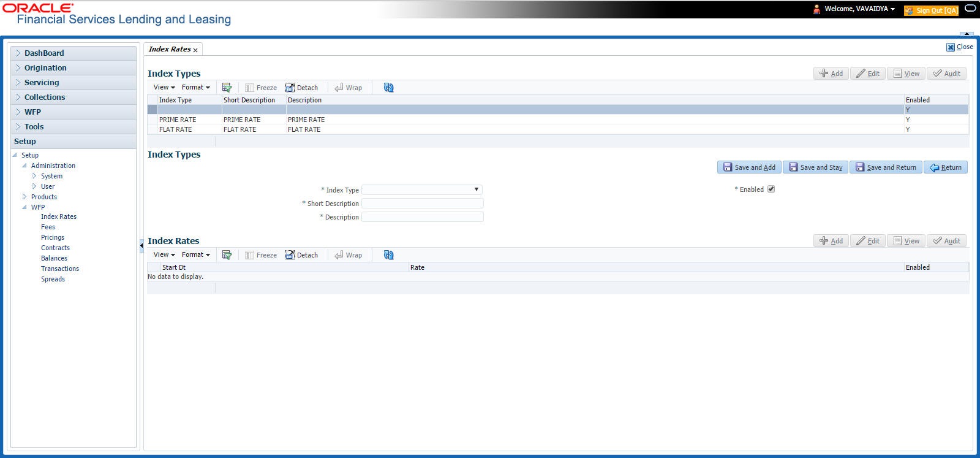Click Close link at top right
Viewport: 980px width, 458px height.
(960, 47)
